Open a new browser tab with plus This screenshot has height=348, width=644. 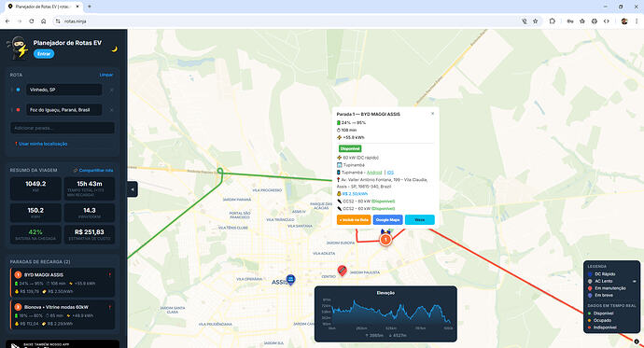[x=89, y=7]
